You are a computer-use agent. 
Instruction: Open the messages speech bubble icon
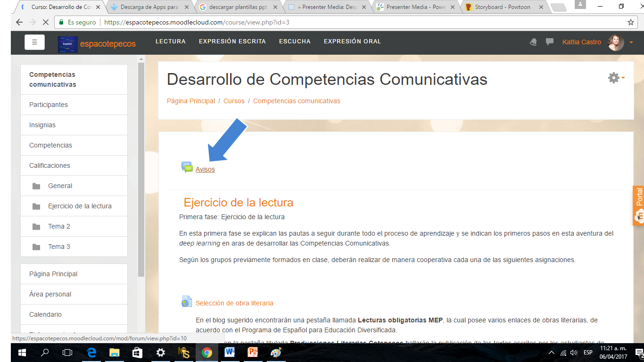(x=550, y=41)
